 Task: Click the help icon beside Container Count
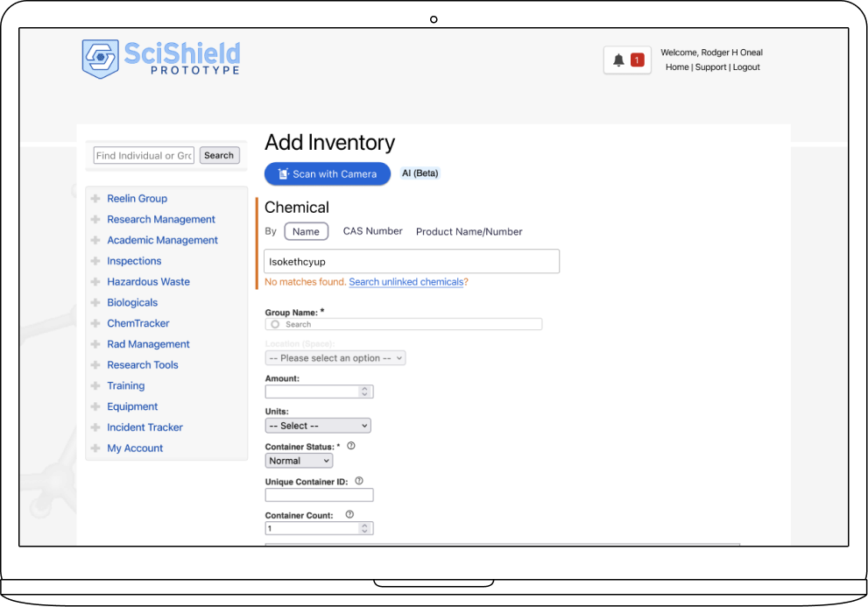349,514
